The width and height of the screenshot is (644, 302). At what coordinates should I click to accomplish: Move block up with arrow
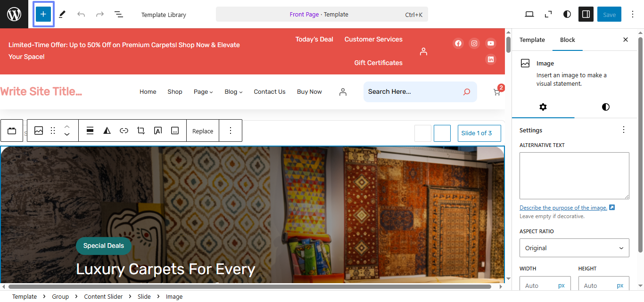click(67, 126)
